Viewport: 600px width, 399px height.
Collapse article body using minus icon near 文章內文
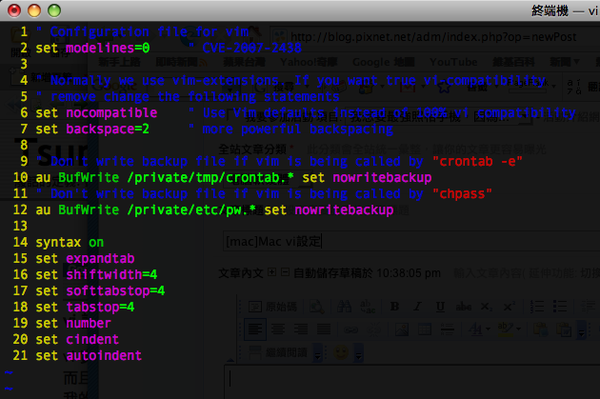tap(285, 272)
